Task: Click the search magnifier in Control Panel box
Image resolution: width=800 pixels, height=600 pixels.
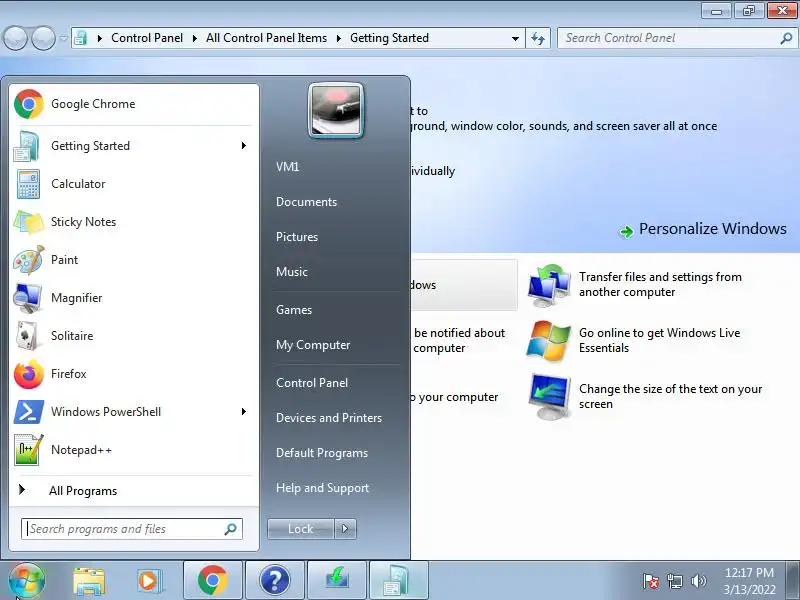Action: (786, 38)
